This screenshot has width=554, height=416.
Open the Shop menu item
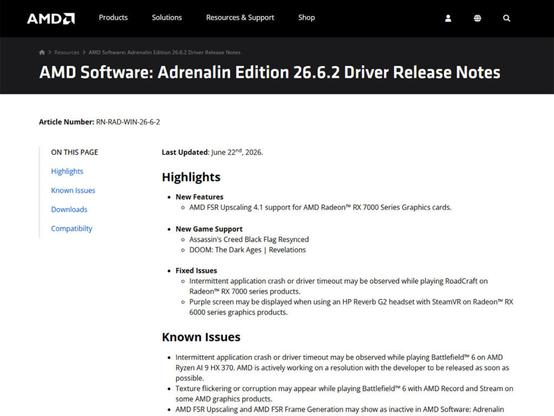point(306,17)
